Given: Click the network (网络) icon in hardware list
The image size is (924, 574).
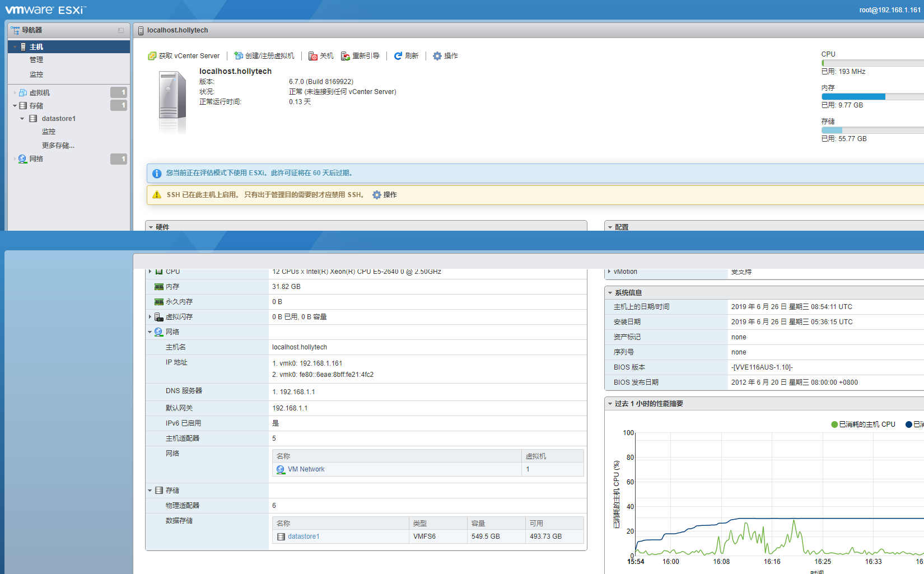Looking at the screenshot, I should pos(159,332).
